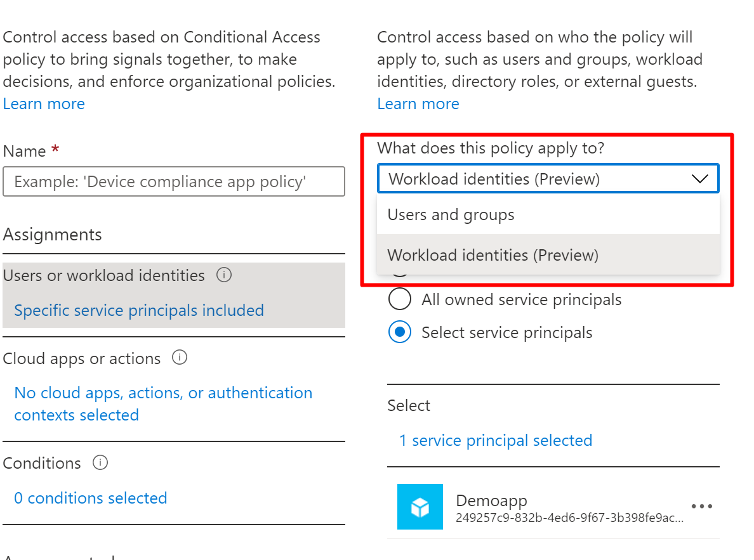Select the Users or workload identities section
Image resolution: width=754 pixels, height=560 pixels.
click(104, 276)
